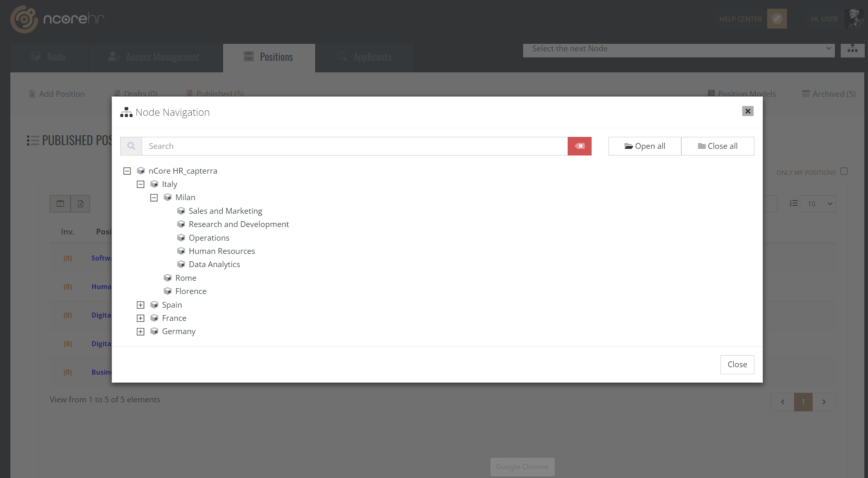Image resolution: width=868 pixels, height=478 pixels.
Task: Click the node cube icon beside Data Analytics
Action: tap(181, 264)
